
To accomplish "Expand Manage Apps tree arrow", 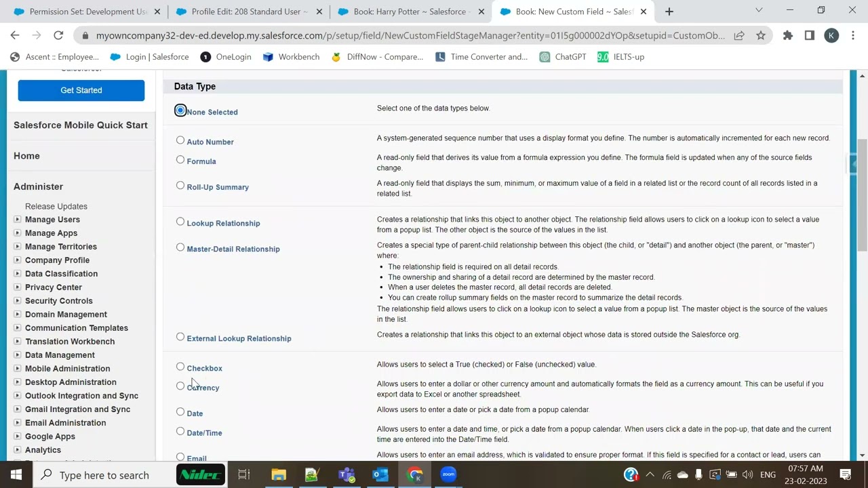I will coord(18,233).
